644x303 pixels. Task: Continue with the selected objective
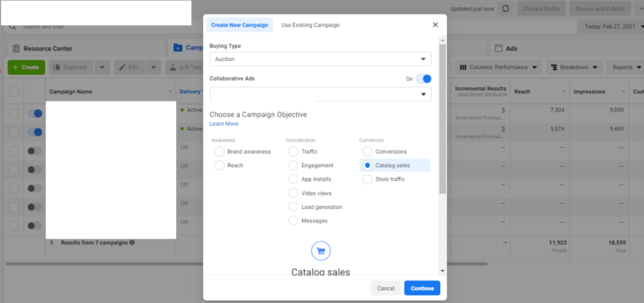pyautogui.click(x=422, y=288)
